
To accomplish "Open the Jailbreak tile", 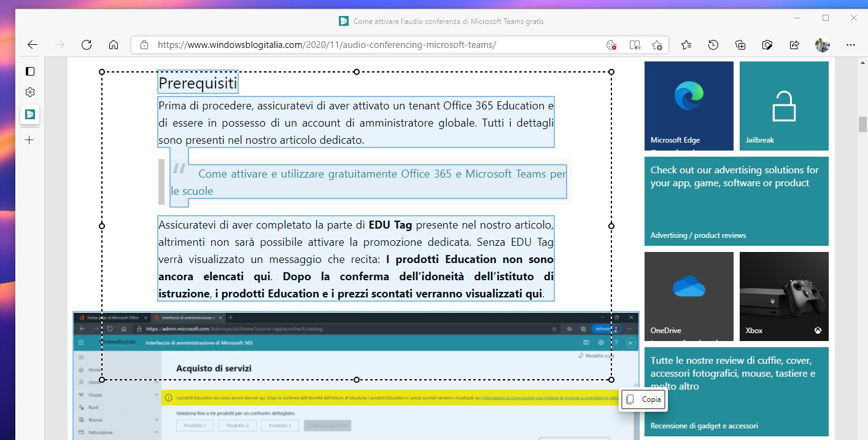I will tap(784, 106).
